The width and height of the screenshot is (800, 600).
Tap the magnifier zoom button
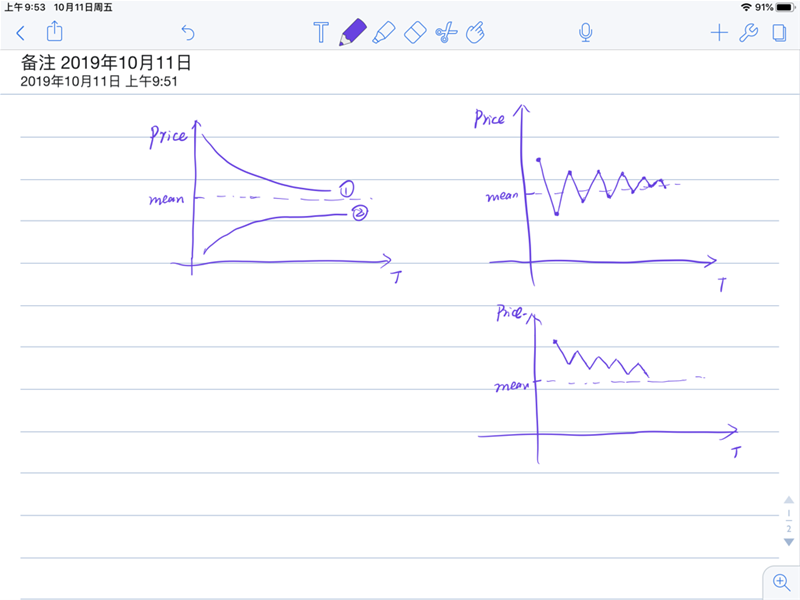tap(781, 582)
